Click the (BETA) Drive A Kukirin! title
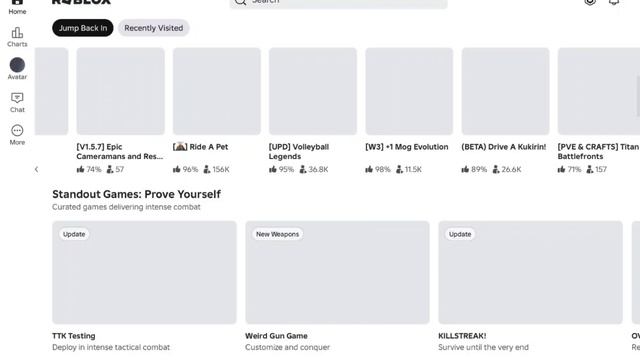The width and height of the screenshot is (640, 360). (504, 147)
